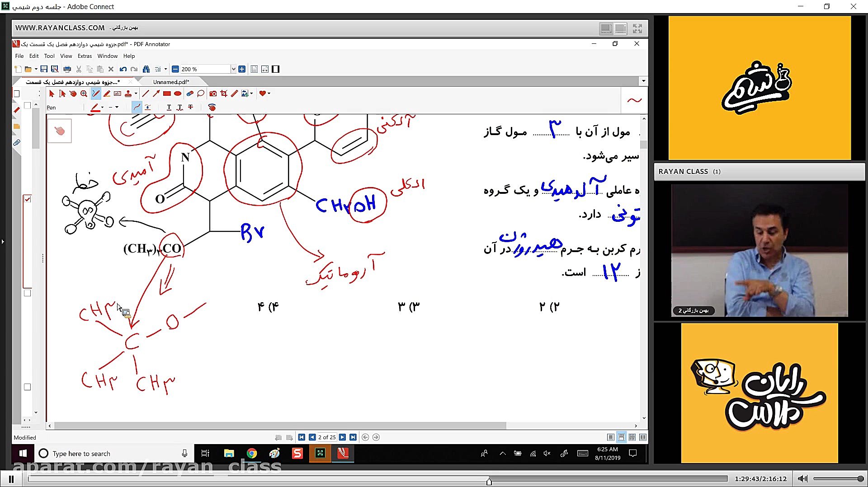The width and height of the screenshot is (868, 487).
Task: Go to the first page
Action: [x=302, y=437]
